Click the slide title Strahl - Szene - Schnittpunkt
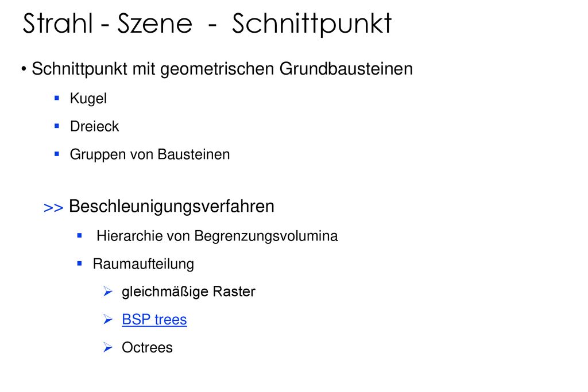 pos(207,24)
